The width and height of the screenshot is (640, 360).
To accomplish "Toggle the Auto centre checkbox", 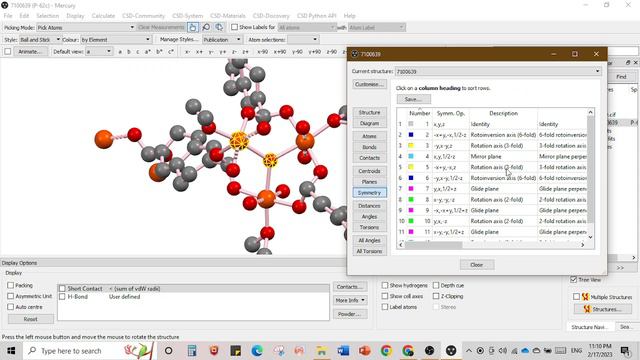I will coord(10,307).
